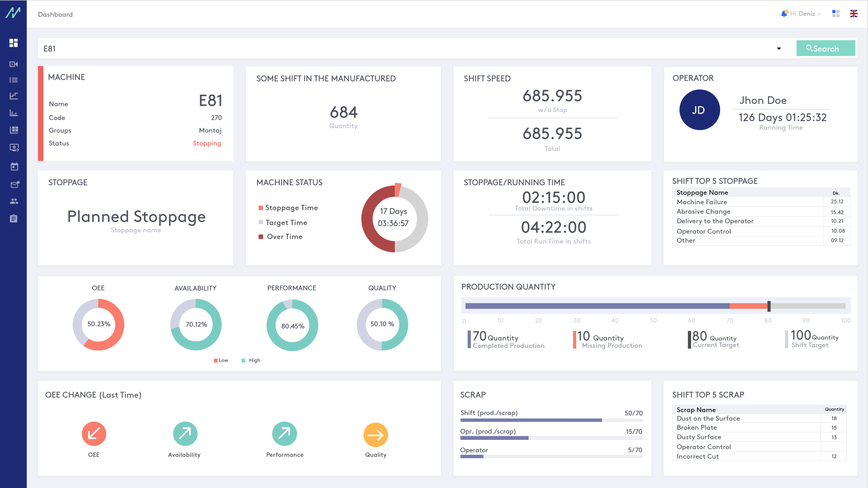868x488 pixels.
Task: Check unread mail via envelope icon
Action: [14, 184]
